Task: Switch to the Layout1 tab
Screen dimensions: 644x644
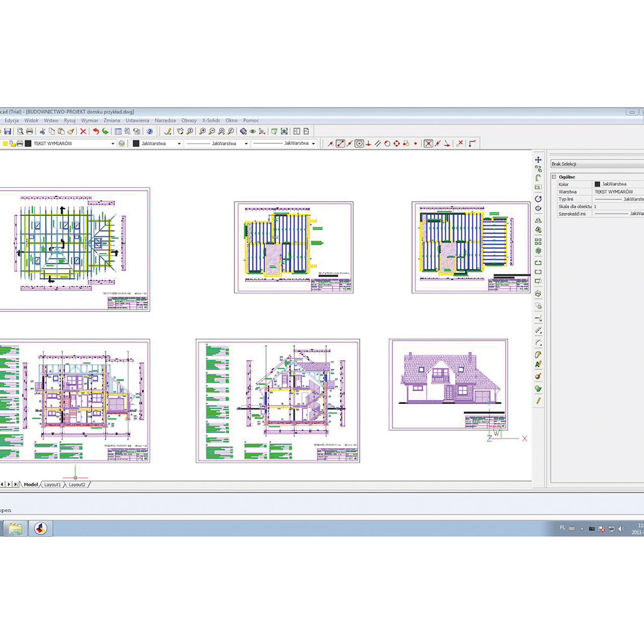Action: pos(53,485)
